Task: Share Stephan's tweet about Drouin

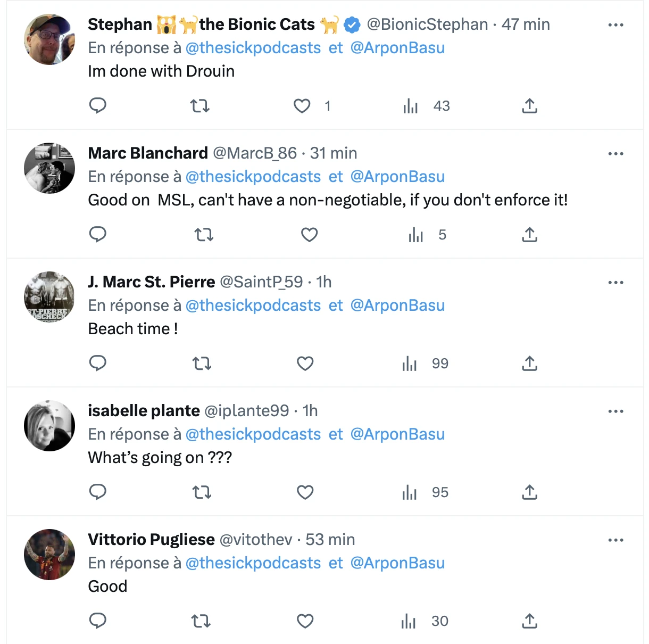Action: pos(529,106)
